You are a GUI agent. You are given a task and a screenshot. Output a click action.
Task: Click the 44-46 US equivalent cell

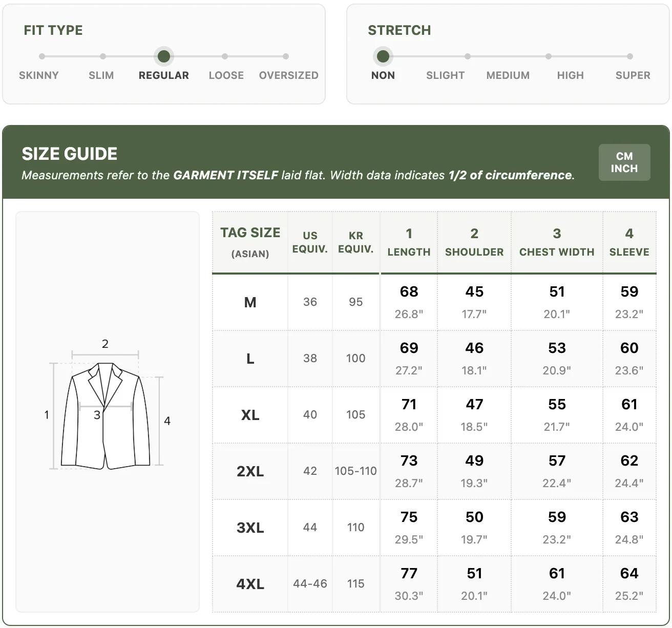[310, 584]
